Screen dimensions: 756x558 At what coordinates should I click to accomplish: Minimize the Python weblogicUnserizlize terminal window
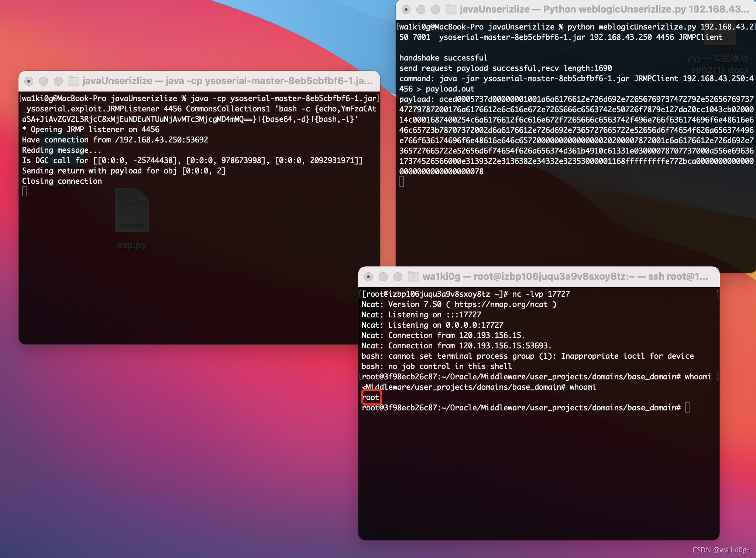click(x=421, y=10)
